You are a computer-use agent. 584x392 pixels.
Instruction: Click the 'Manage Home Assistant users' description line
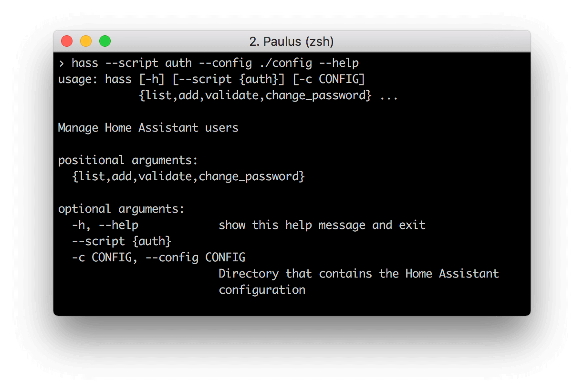148,127
